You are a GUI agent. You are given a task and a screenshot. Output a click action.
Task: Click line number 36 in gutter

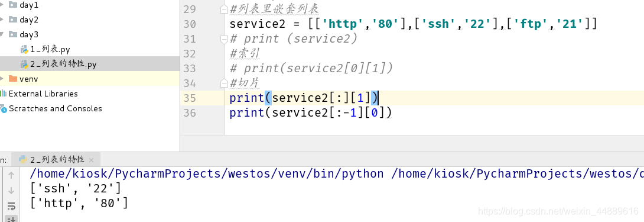[189, 113]
